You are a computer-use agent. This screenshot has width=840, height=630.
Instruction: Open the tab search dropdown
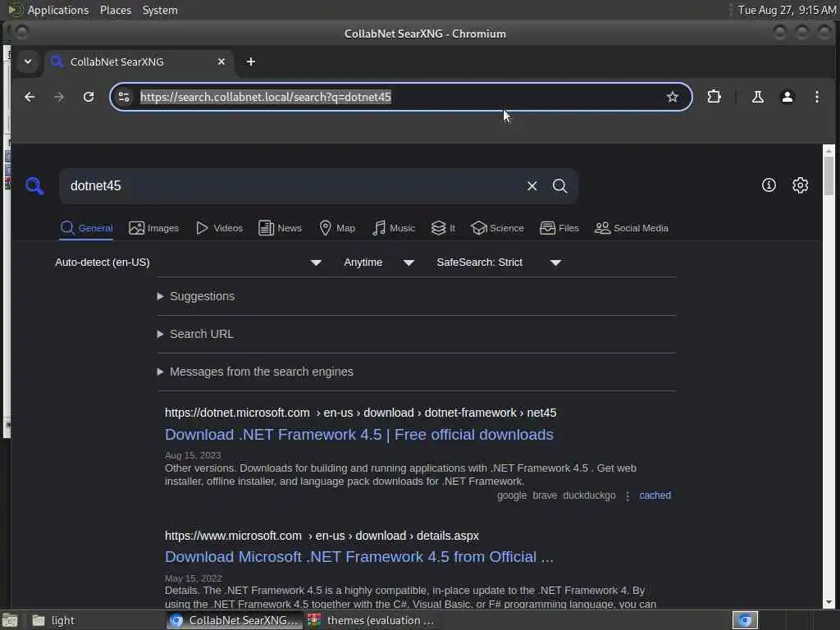(28, 62)
